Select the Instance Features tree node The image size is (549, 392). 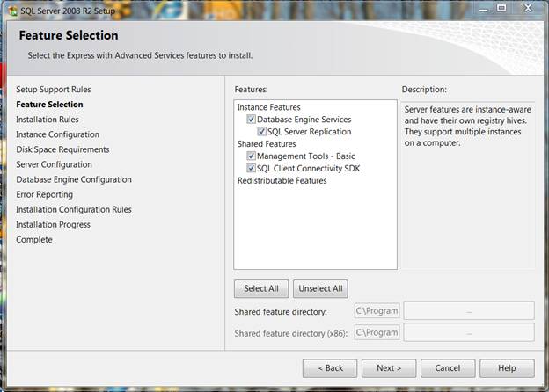pyautogui.click(x=269, y=107)
